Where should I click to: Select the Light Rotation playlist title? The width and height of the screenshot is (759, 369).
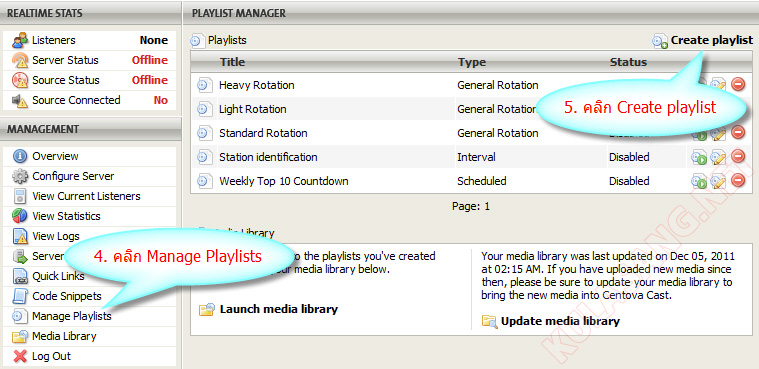click(253, 109)
